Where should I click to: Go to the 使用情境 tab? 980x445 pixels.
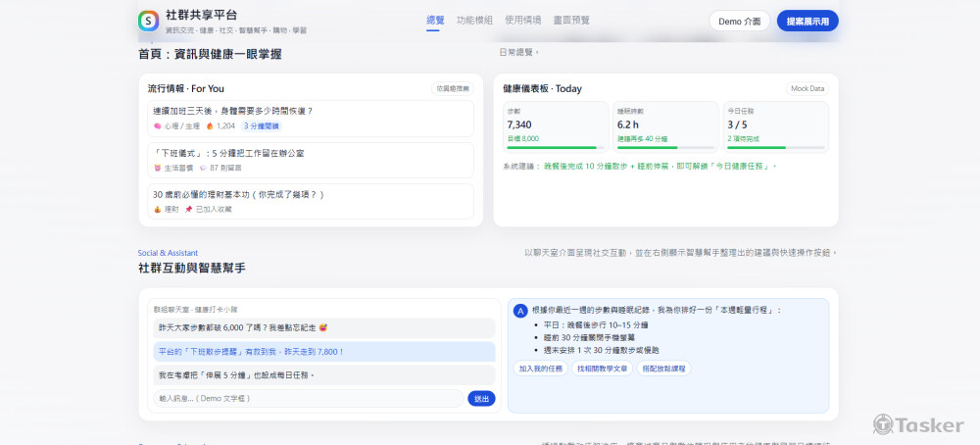tap(523, 20)
